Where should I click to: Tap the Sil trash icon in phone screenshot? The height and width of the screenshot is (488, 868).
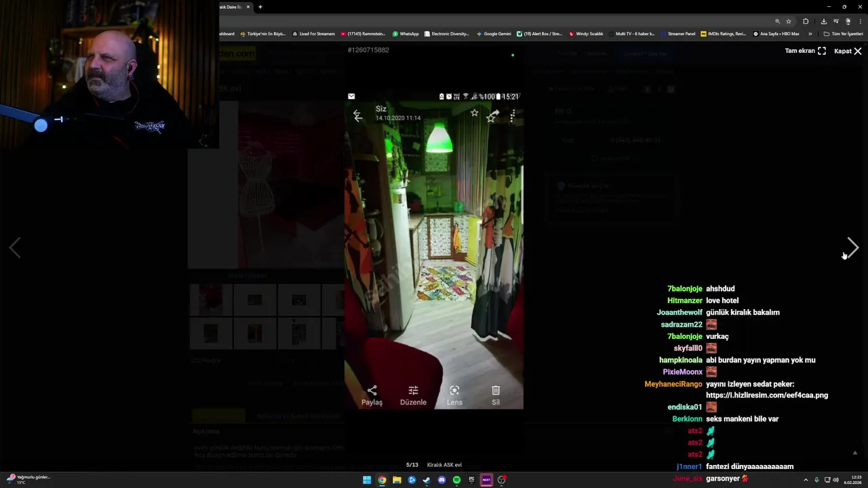coord(496,395)
